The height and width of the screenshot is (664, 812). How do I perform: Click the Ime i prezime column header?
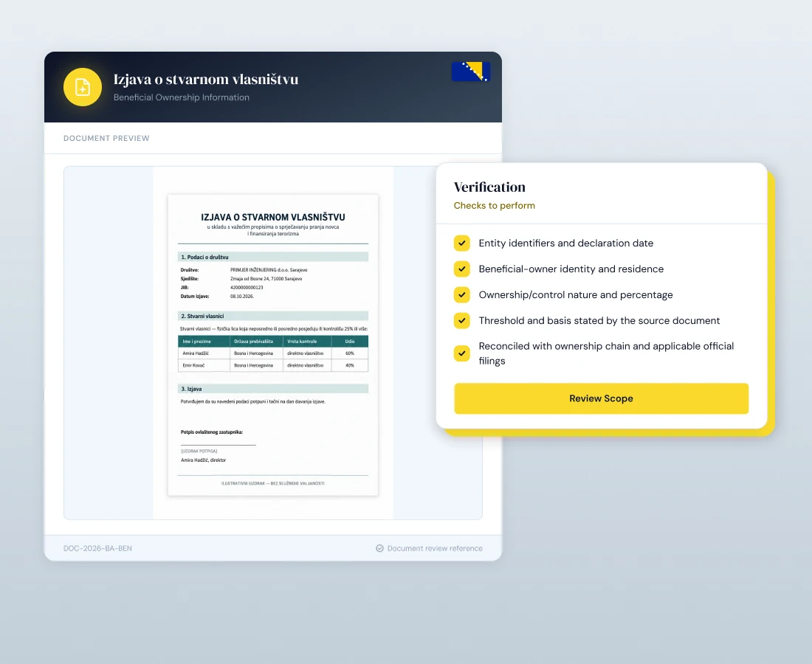pyautogui.click(x=204, y=342)
